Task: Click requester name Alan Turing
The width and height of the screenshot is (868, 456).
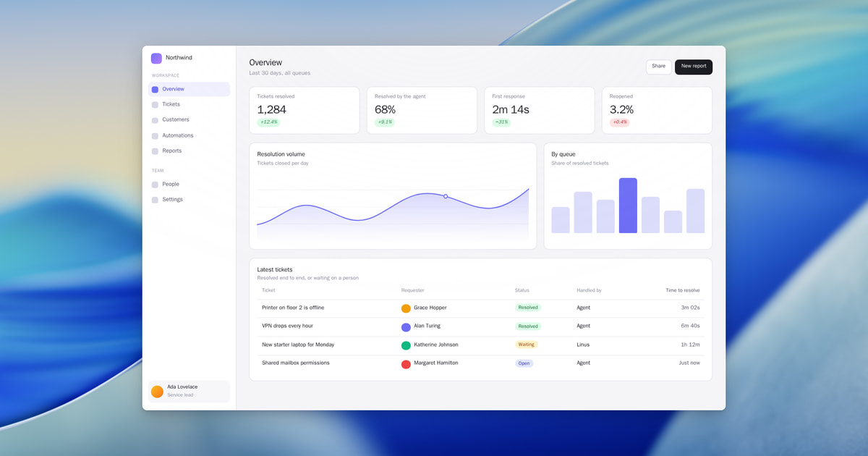Action: coord(427,326)
